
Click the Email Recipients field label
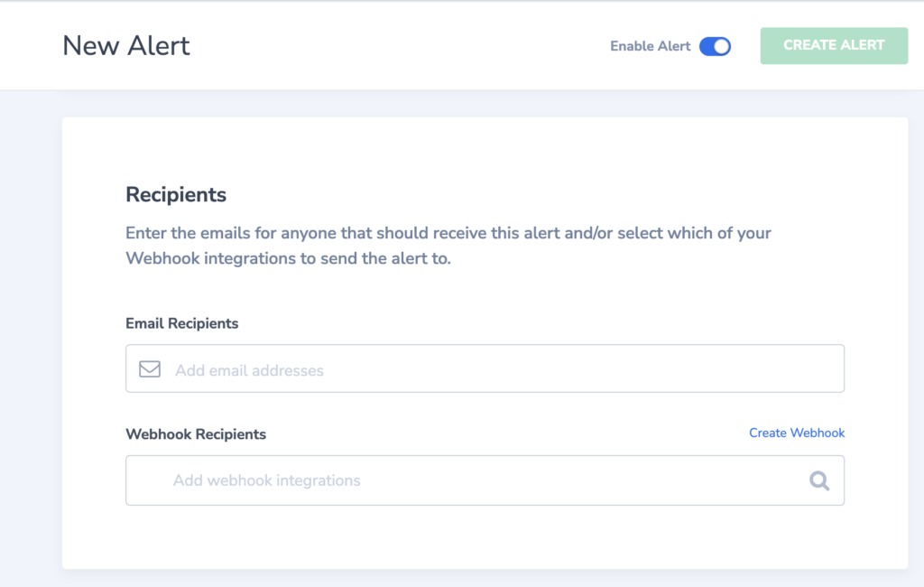click(181, 323)
